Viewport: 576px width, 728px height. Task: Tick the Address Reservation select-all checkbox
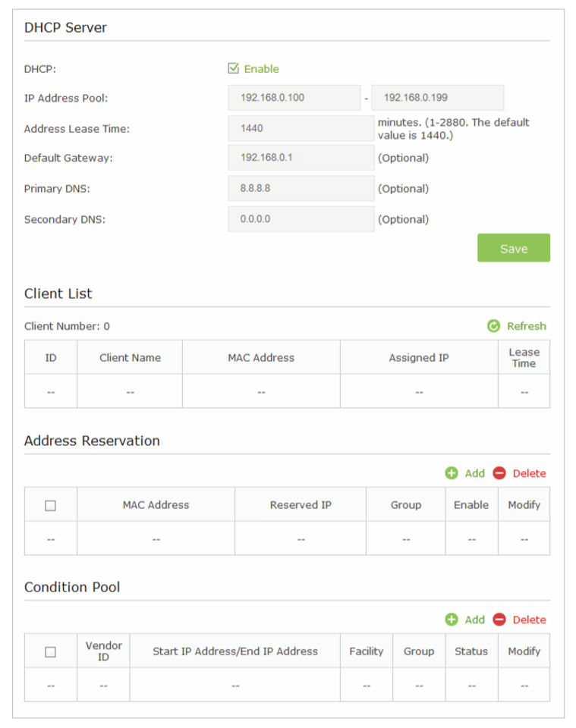pos(50,505)
